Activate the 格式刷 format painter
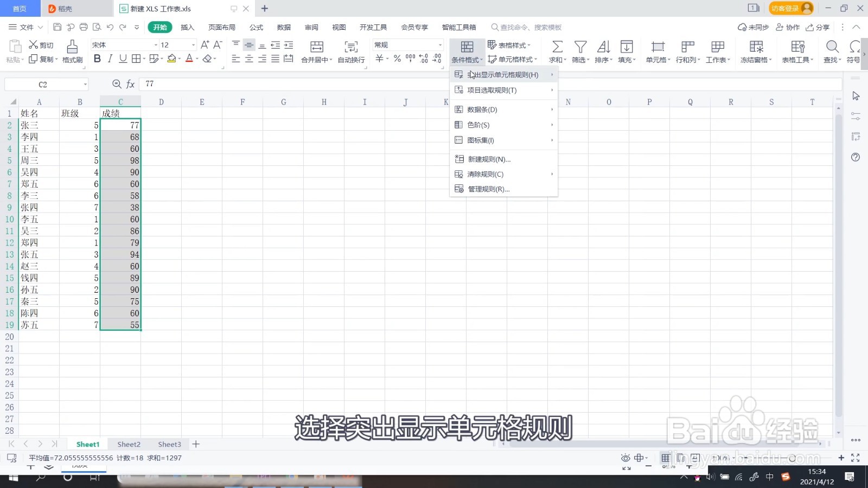The width and height of the screenshot is (868, 488). coord(72,52)
